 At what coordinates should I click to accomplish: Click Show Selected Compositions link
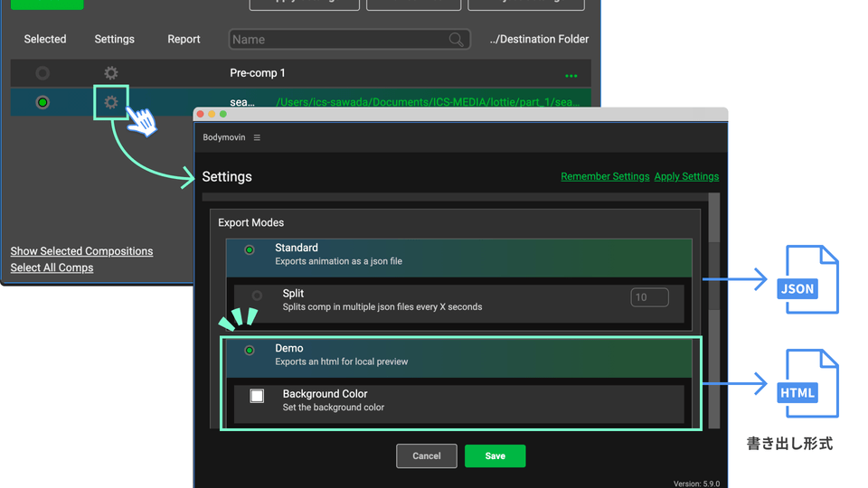pos(81,251)
